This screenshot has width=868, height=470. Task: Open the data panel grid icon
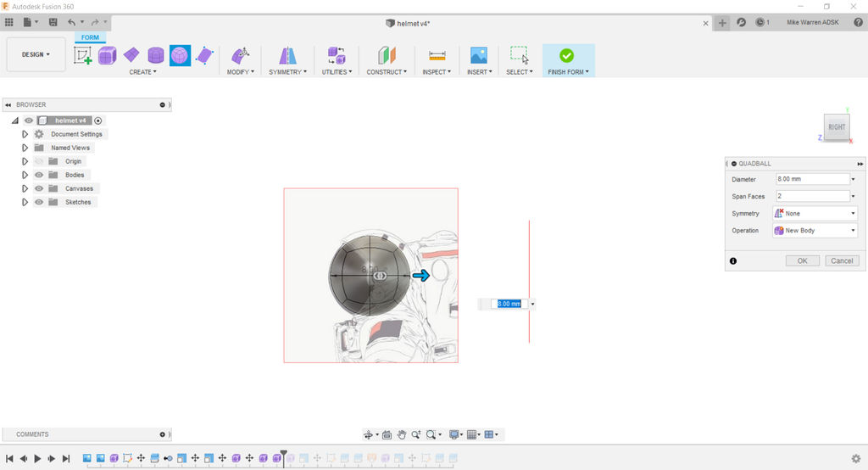[8, 22]
